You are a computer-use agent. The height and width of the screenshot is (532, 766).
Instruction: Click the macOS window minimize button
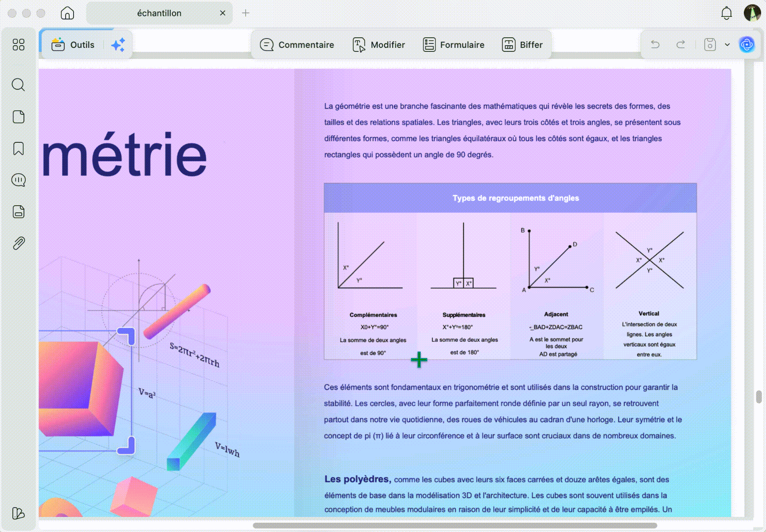(x=26, y=13)
